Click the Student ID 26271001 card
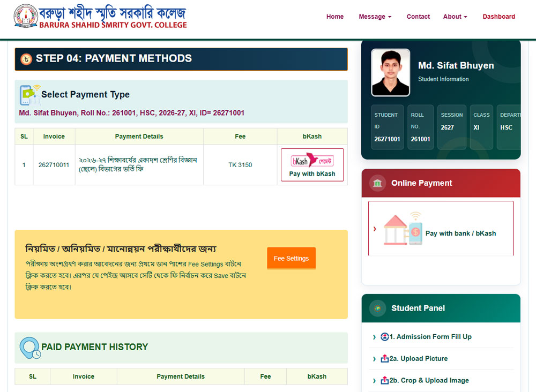The image size is (536, 392). coord(388,127)
